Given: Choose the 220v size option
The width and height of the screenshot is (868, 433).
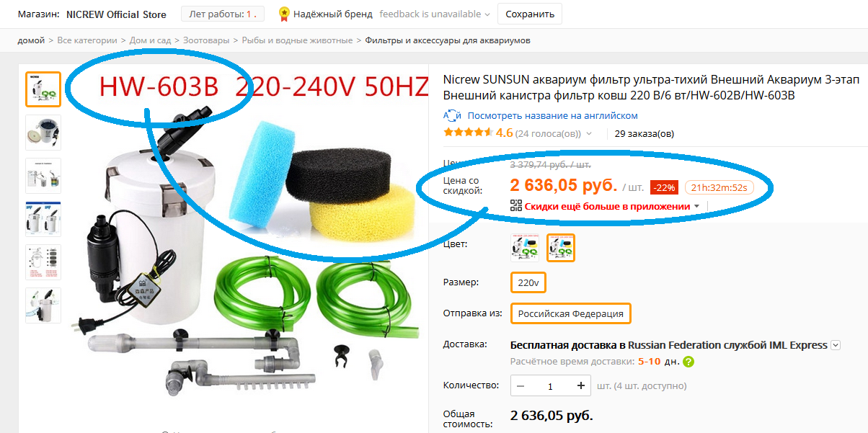Looking at the screenshot, I should 528,282.
